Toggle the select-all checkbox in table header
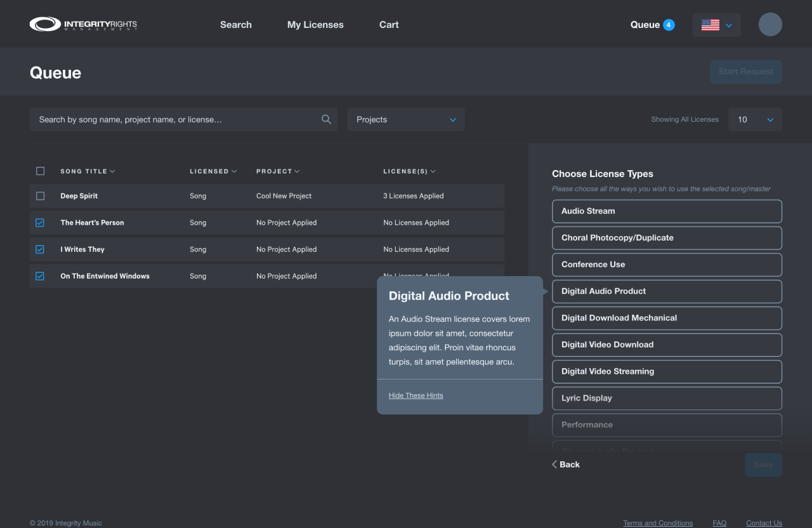 coord(41,171)
